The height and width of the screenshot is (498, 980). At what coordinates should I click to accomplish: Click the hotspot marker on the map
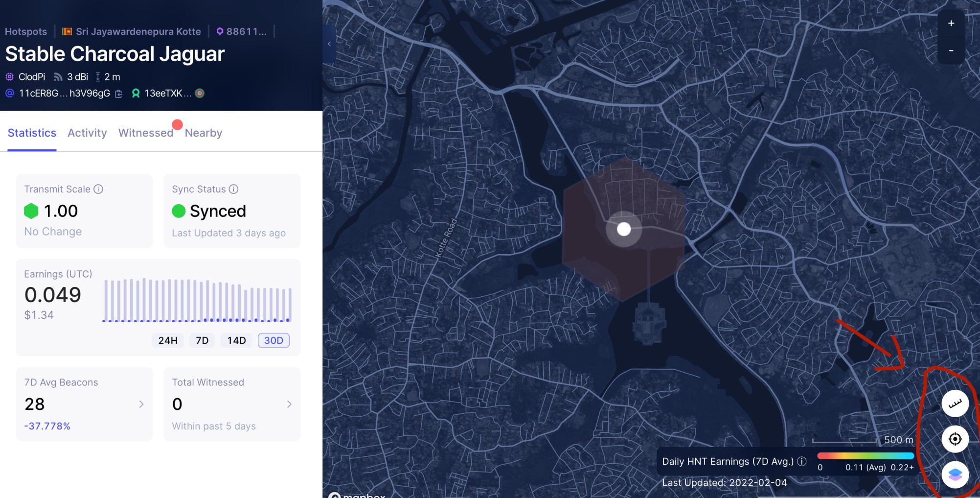pos(624,229)
